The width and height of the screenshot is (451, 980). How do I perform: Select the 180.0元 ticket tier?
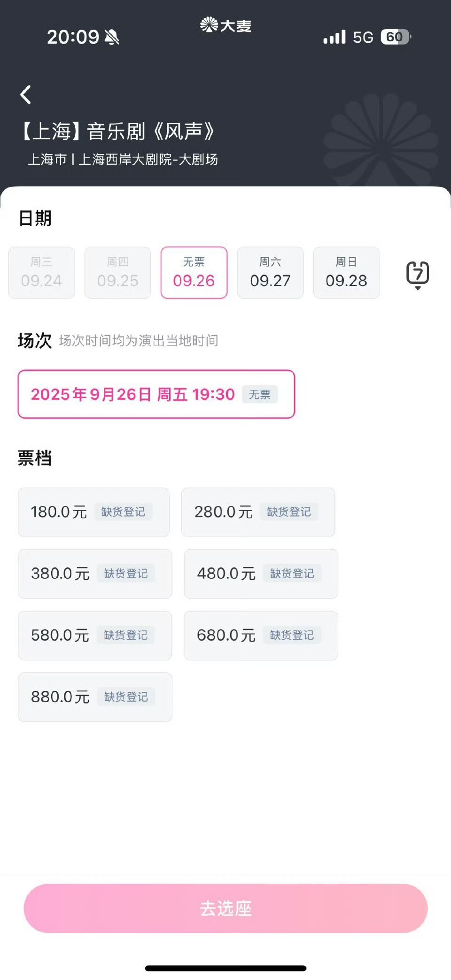(93, 512)
